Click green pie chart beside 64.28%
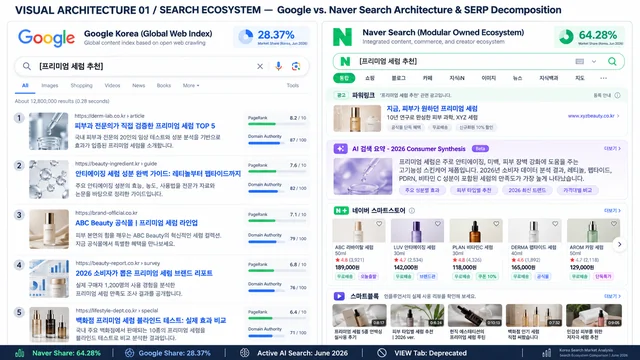This screenshot has width=640, height=360. pos(566,37)
